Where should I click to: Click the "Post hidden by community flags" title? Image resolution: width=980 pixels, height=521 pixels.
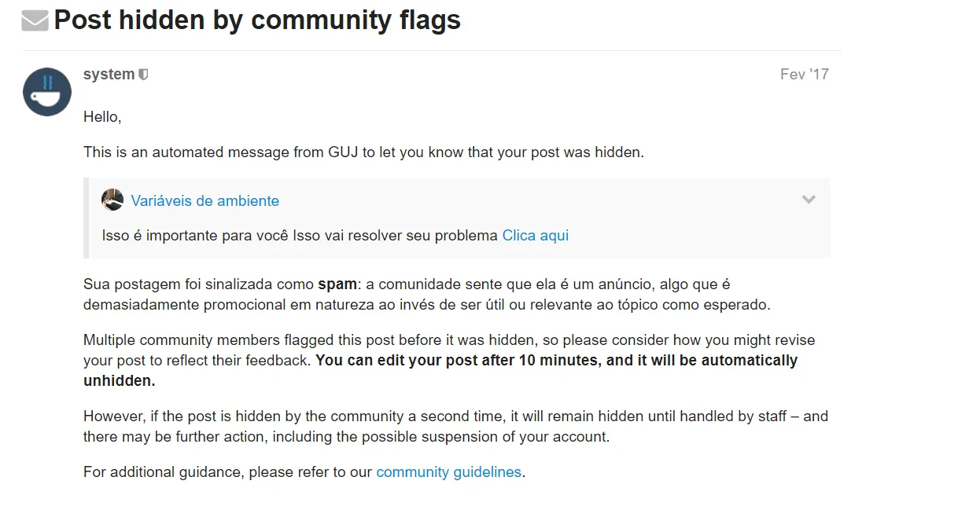point(257,20)
